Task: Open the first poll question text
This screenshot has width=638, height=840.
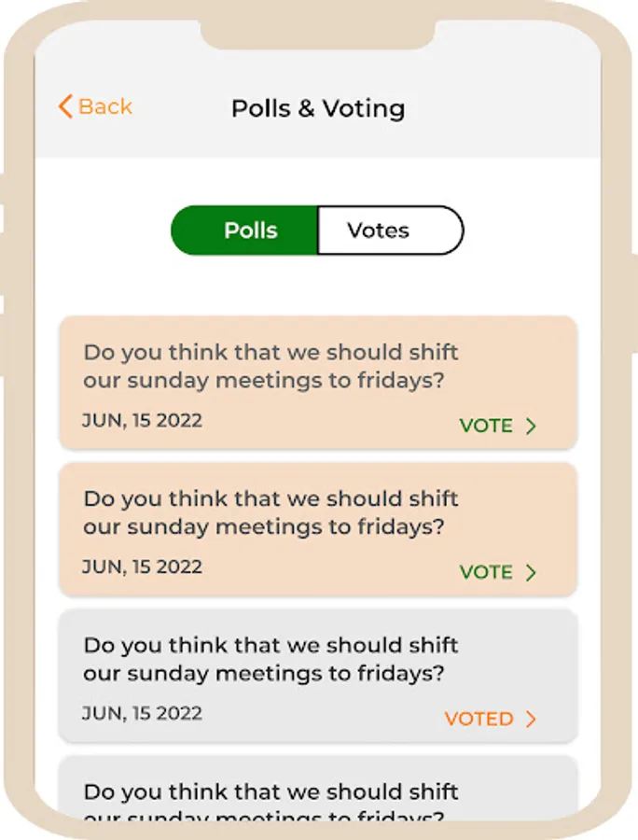Action: (x=270, y=366)
